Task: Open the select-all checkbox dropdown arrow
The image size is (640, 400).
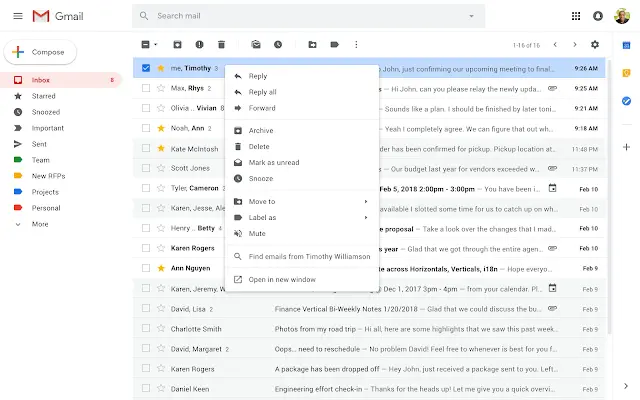Action: 156,44
